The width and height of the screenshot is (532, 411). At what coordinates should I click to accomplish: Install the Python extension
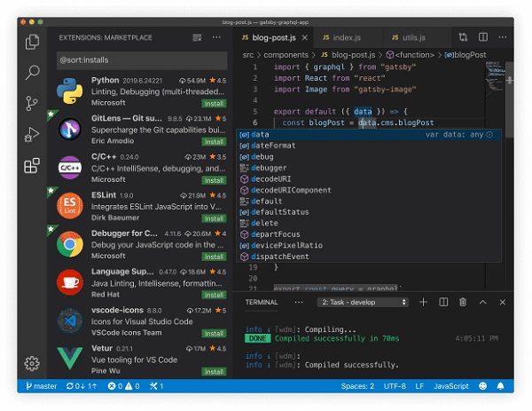pyautogui.click(x=213, y=103)
